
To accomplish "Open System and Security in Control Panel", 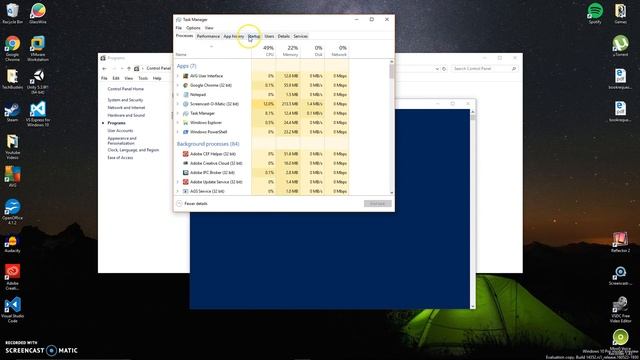I will coord(125,100).
